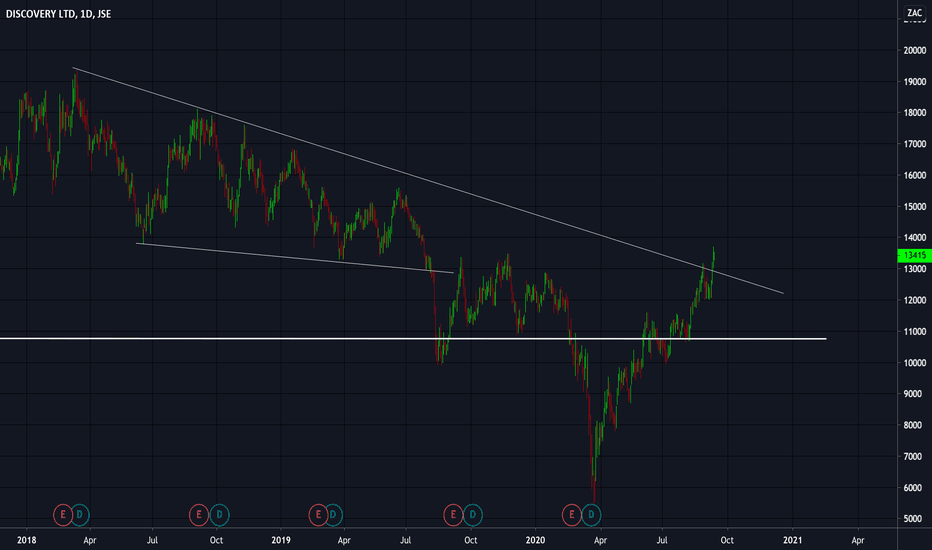Click the 2020 label on the time axis

click(535, 540)
